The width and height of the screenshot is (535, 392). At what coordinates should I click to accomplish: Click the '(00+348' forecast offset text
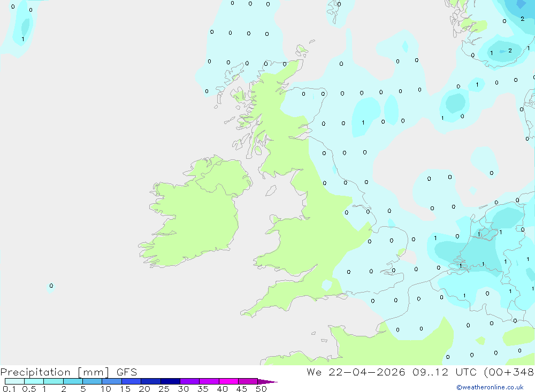click(x=509, y=372)
